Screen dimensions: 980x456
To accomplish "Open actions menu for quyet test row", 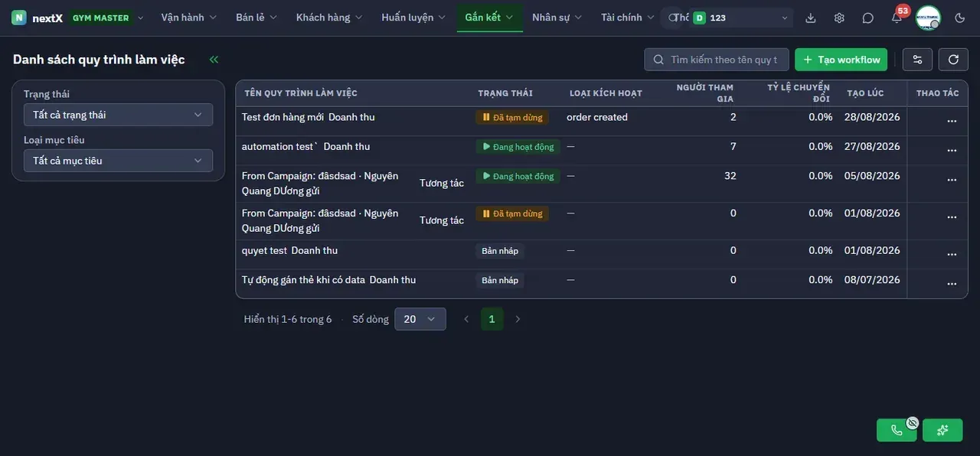I will pos(952,254).
